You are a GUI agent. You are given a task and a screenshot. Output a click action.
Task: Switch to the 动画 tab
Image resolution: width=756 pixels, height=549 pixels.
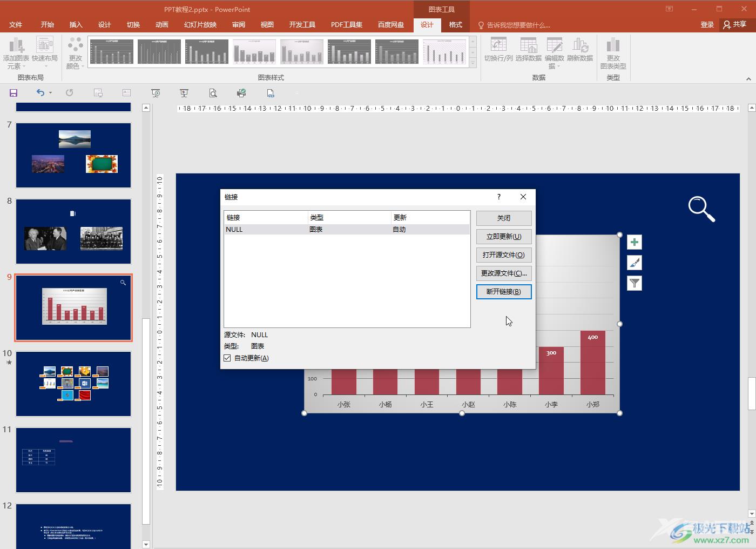tap(161, 25)
